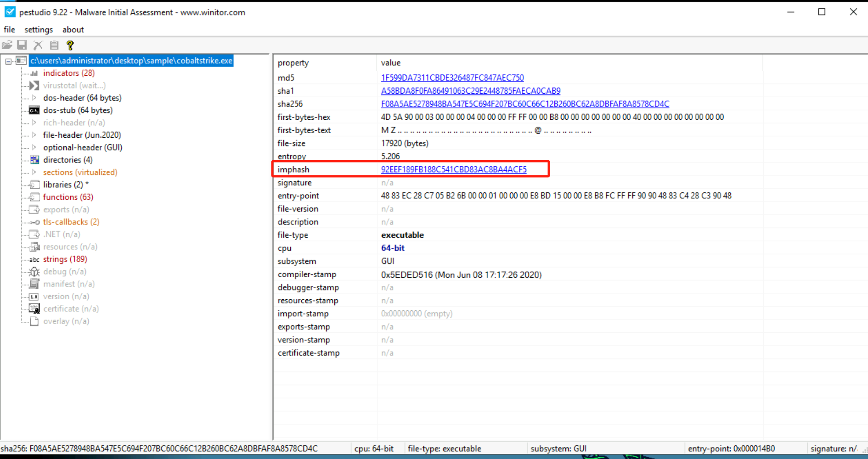Image resolution: width=868 pixels, height=459 pixels.
Task: Click the cobaltstrike.exe root file icon
Action: [x=21, y=61]
